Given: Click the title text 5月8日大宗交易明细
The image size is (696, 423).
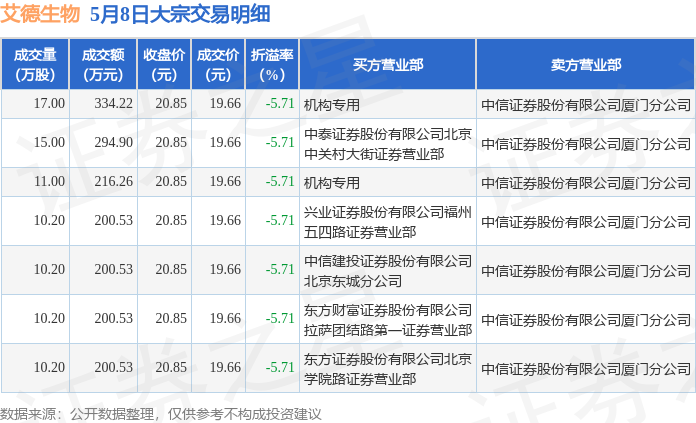Looking at the screenshot, I should [x=180, y=14].
